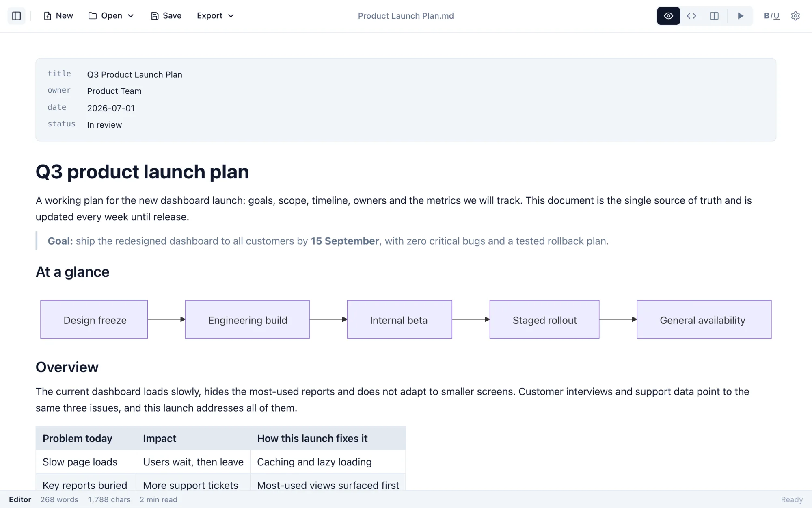Click the date value 2026-07-01

[x=111, y=108]
